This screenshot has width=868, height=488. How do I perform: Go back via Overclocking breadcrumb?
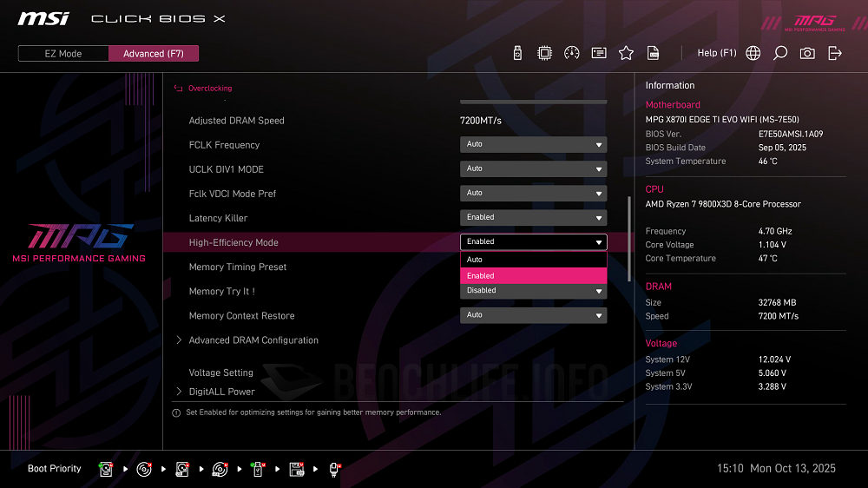(209, 89)
